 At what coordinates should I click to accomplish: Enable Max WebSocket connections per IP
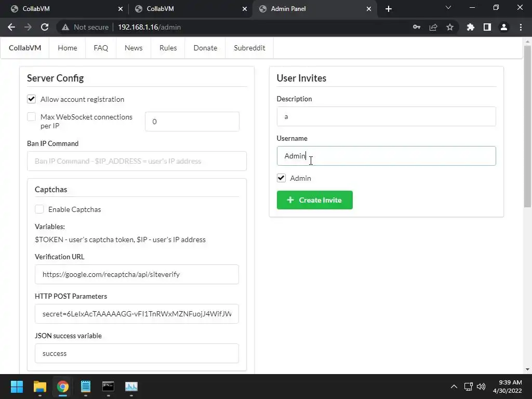pyautogui.click(x=31, y=117)
